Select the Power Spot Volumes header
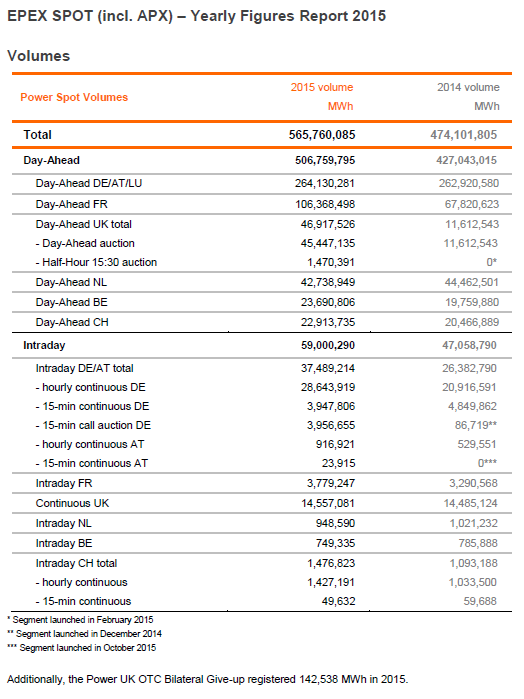The height and width of the screenshot is (699, 524). pos(74,97)
